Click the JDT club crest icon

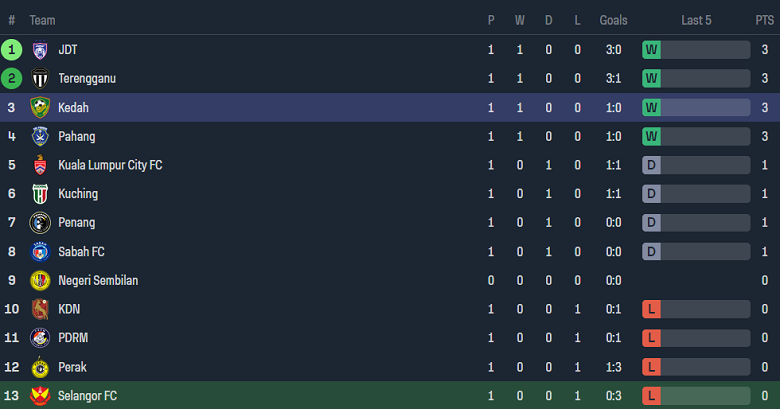40,49
